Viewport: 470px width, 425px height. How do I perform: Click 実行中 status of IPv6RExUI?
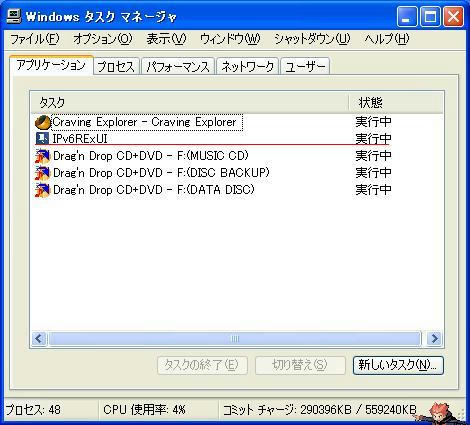click(373, 139)
